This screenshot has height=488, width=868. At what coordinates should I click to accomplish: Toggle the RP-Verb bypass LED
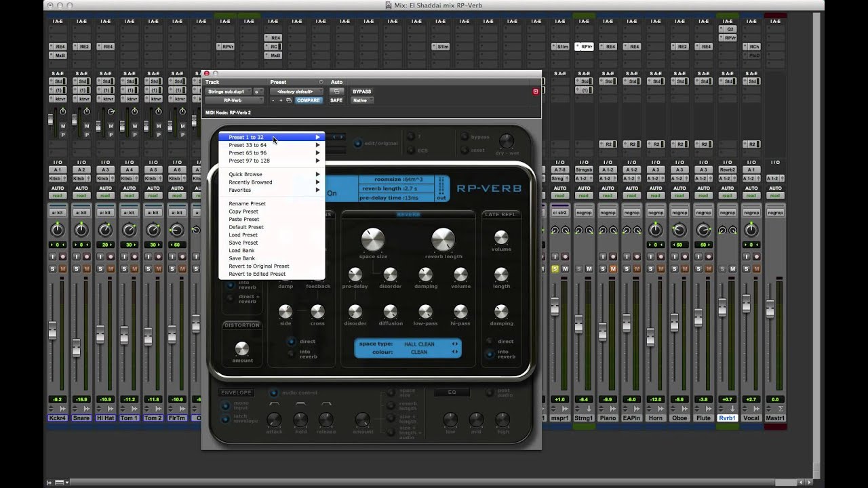(x=465, y=137)
